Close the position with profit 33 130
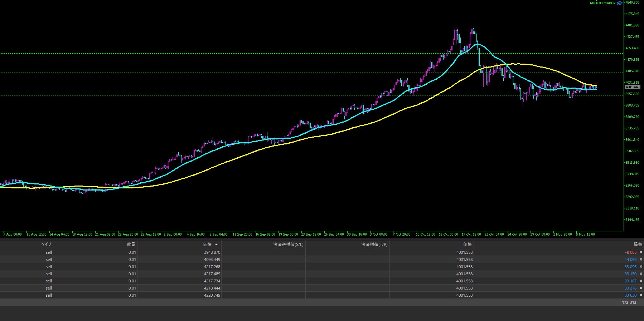644x321 pixels. pos(641,274)
